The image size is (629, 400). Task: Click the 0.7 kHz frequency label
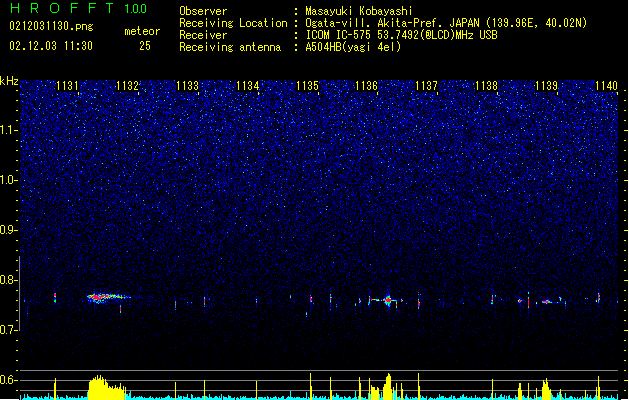pos(9,329)
